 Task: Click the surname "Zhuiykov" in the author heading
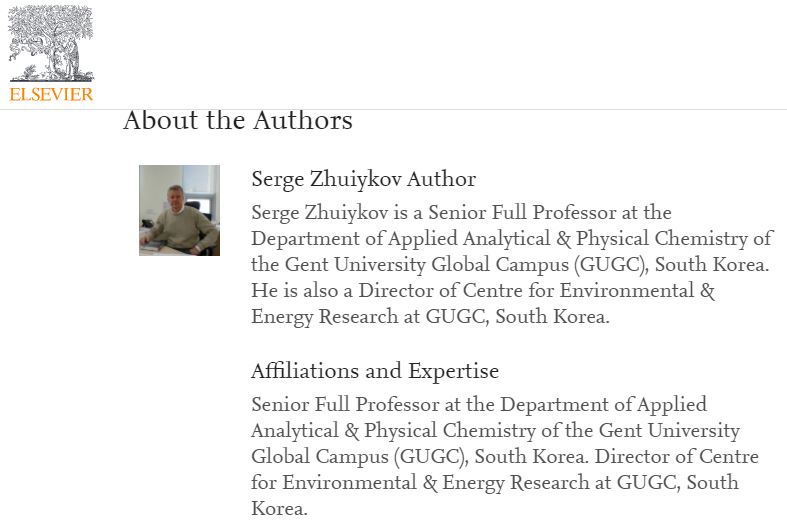click(x=349, y=179)
